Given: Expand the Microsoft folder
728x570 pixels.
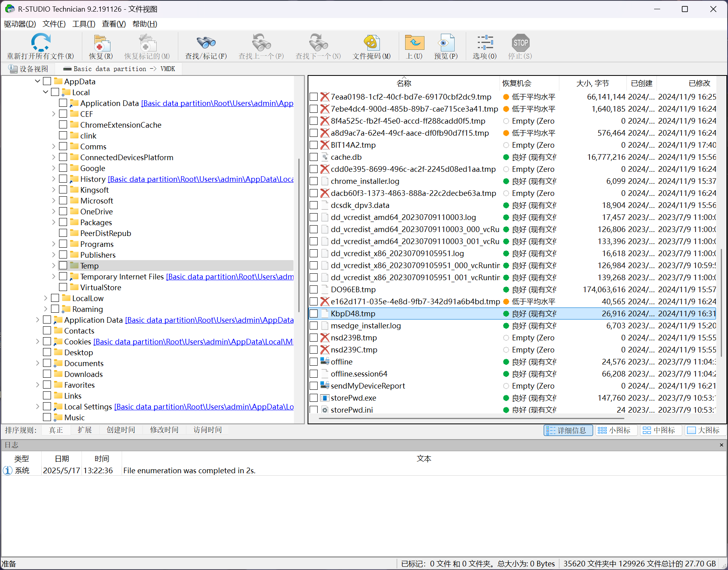Looking at the screenshot, I should tap(54, 200).
